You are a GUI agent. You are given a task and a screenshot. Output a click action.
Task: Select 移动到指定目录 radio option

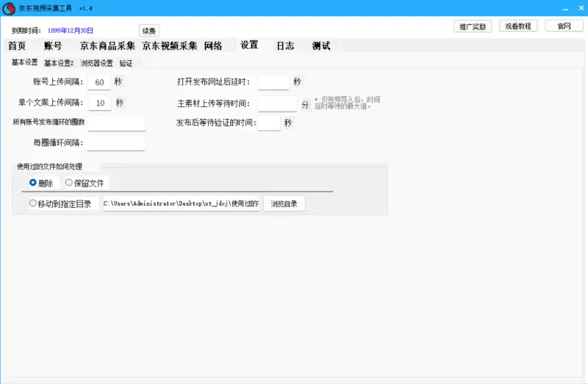coord(33,203)
